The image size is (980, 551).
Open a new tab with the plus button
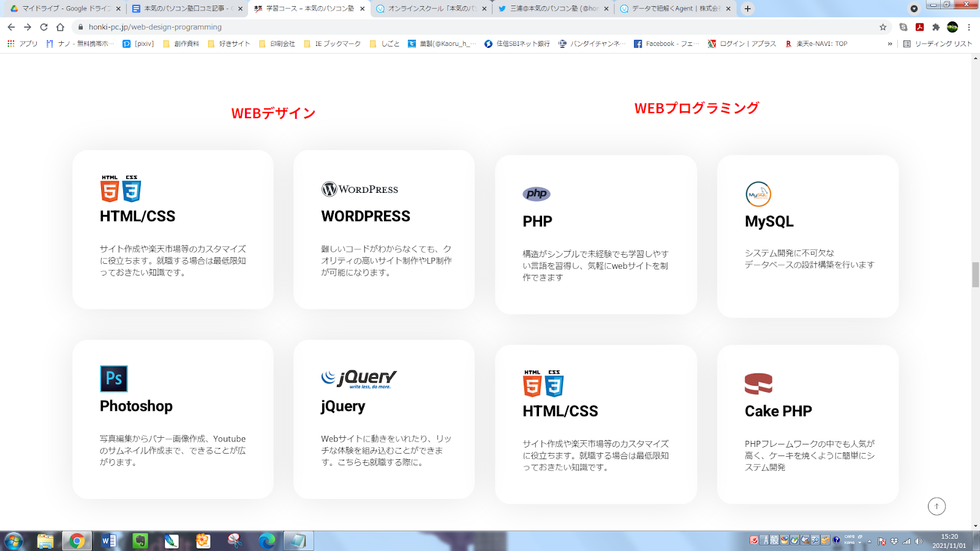(747, 9)
